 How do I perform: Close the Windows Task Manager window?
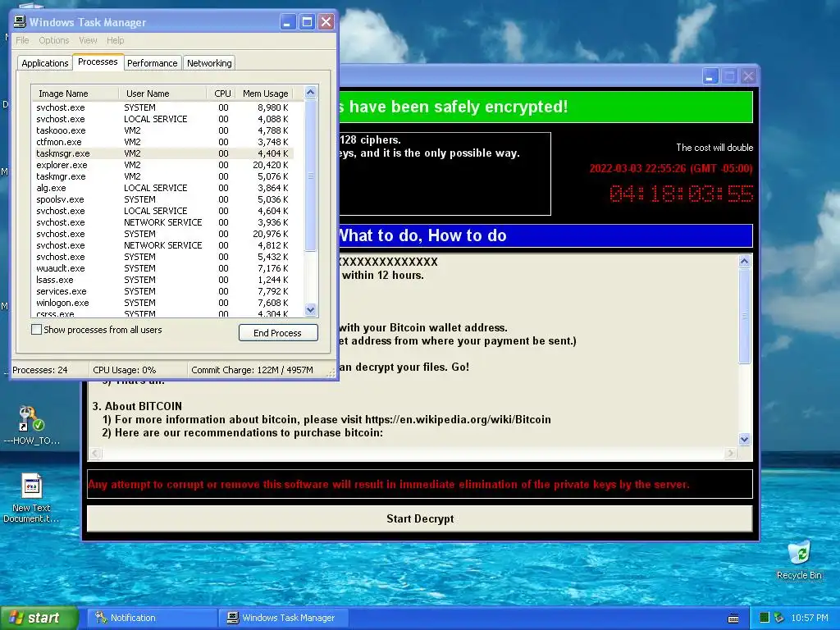tap(326, 22)
